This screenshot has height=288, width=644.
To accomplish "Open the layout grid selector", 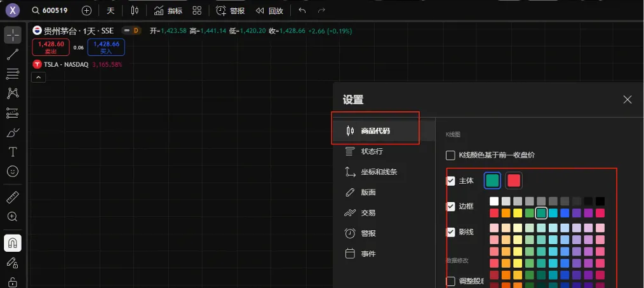I will coord(197,11).
